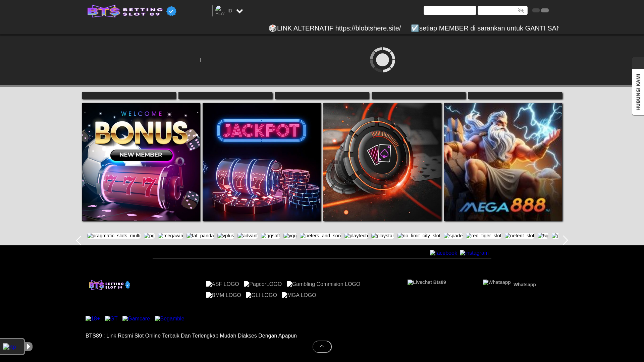Open the Gamcare badge link
644x362 pixels.
[x=136, y=319]
